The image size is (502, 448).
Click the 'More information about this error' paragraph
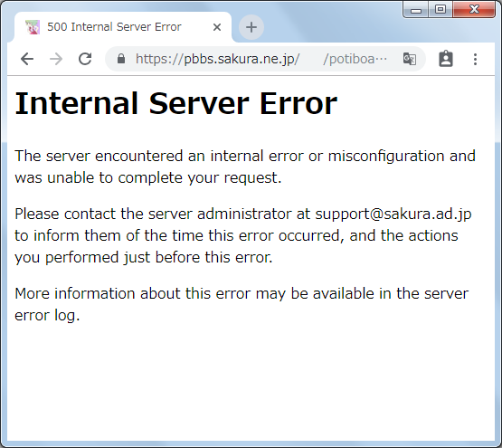(x=242, y=304)
